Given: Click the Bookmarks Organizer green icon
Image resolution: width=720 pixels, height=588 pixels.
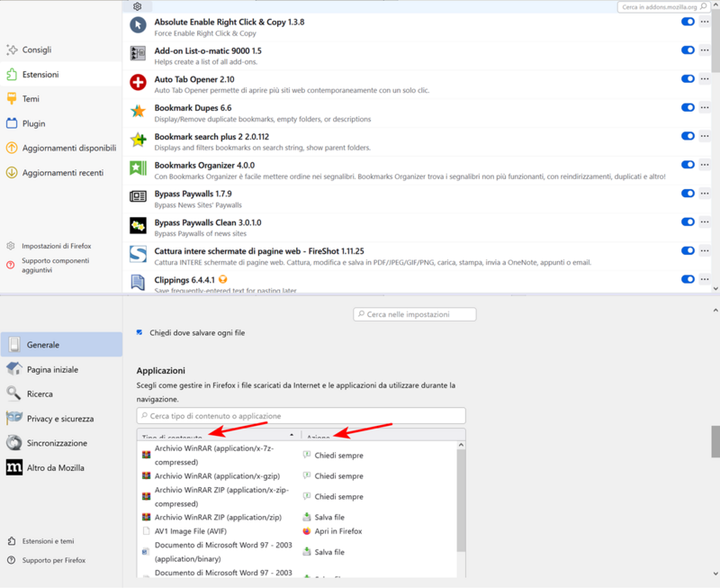Looking at the screenshot, I should (138, 168).
